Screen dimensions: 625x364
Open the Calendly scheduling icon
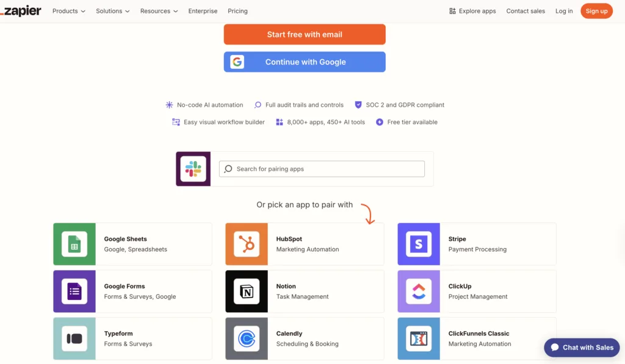coord(247,338)
